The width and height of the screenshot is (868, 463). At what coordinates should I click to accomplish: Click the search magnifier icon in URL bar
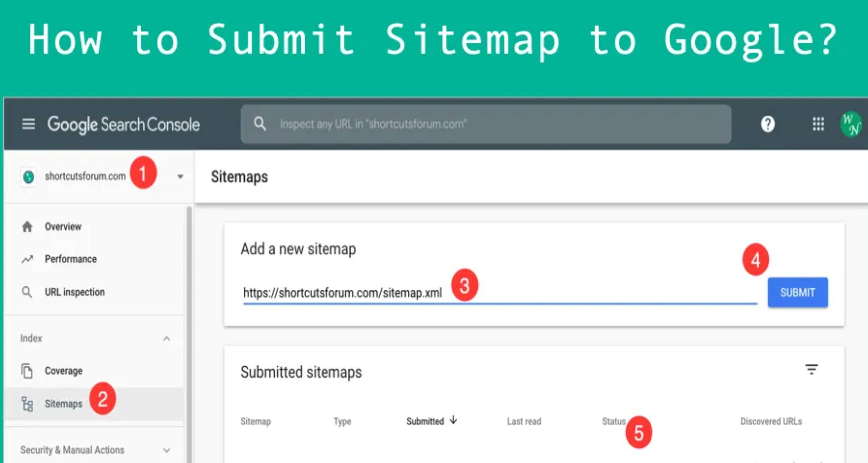tap(260, 123)
